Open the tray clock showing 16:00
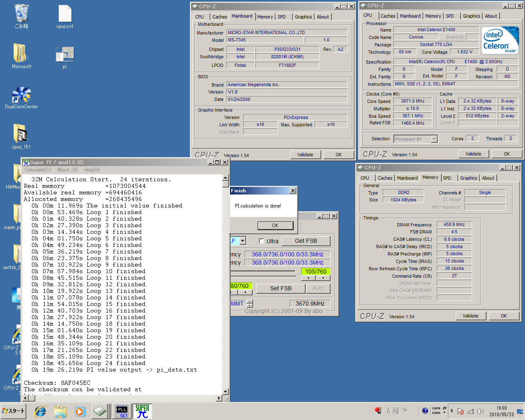Image resolution: width=525 pixels, height=420 pixels. pos(501,411)
